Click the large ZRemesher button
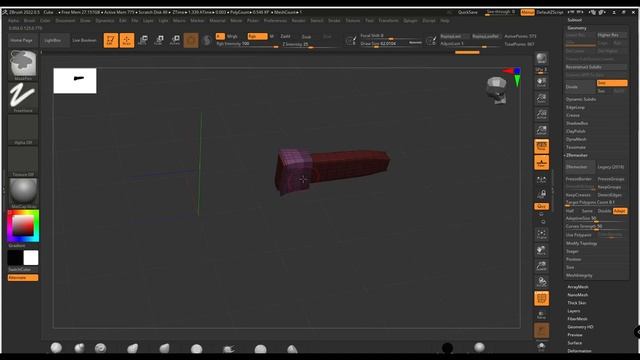Screen dimensions: 640x360 point(580,167)
